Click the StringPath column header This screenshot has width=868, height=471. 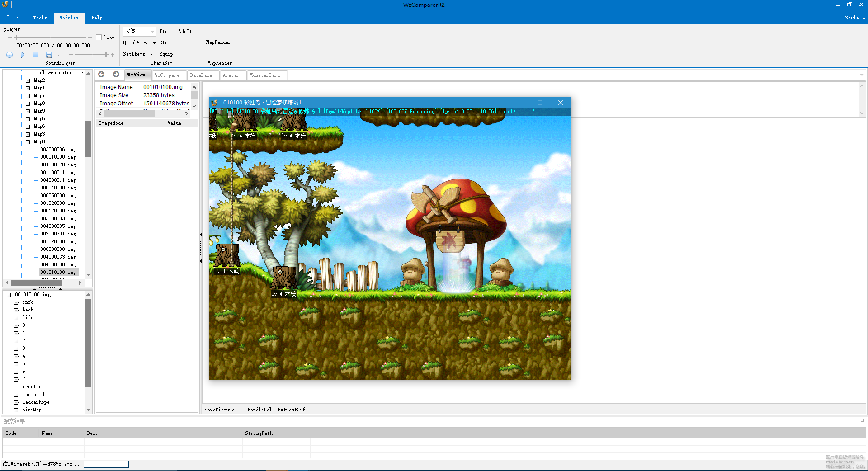(x=276, y=433)
